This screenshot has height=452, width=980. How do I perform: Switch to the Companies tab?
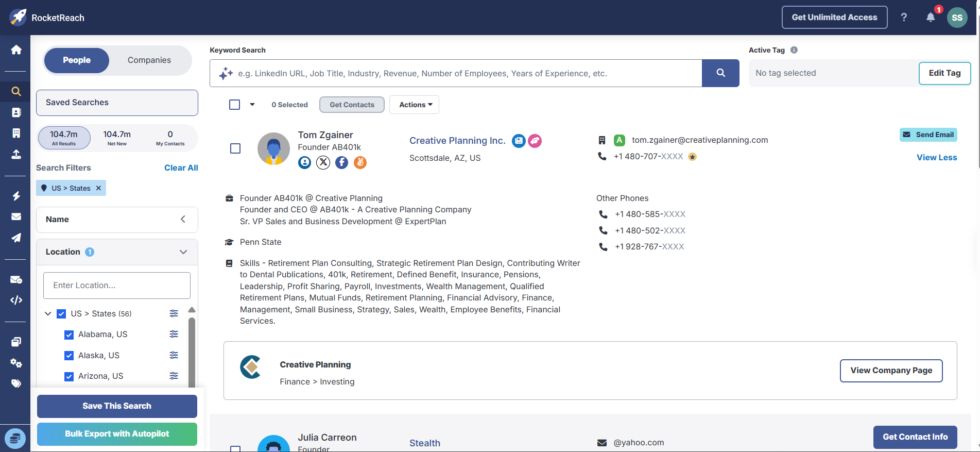(149, 60)
